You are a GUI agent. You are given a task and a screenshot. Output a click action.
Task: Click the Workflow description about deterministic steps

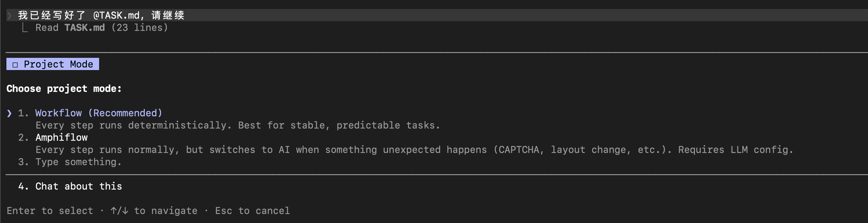click(x=237, y=125)
